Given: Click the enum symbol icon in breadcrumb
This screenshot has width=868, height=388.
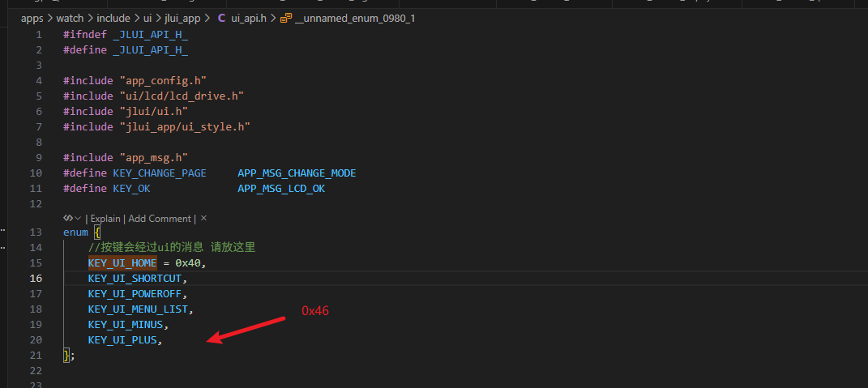Looking at the screenshot, I should 285,19.
